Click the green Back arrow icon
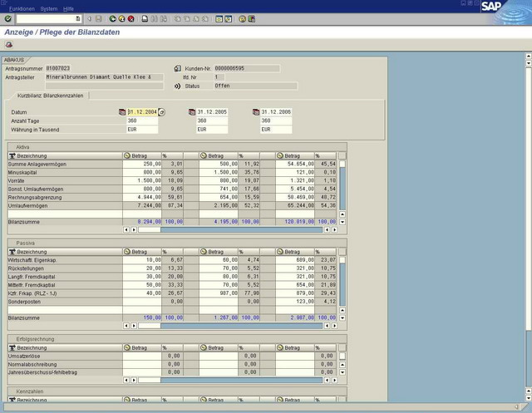Screen dimensions: 532x413 pyautogui.click(x=111, y=18)
